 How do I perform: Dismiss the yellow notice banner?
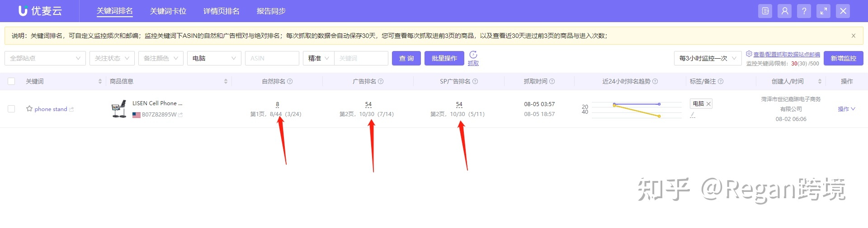point(853,36)
